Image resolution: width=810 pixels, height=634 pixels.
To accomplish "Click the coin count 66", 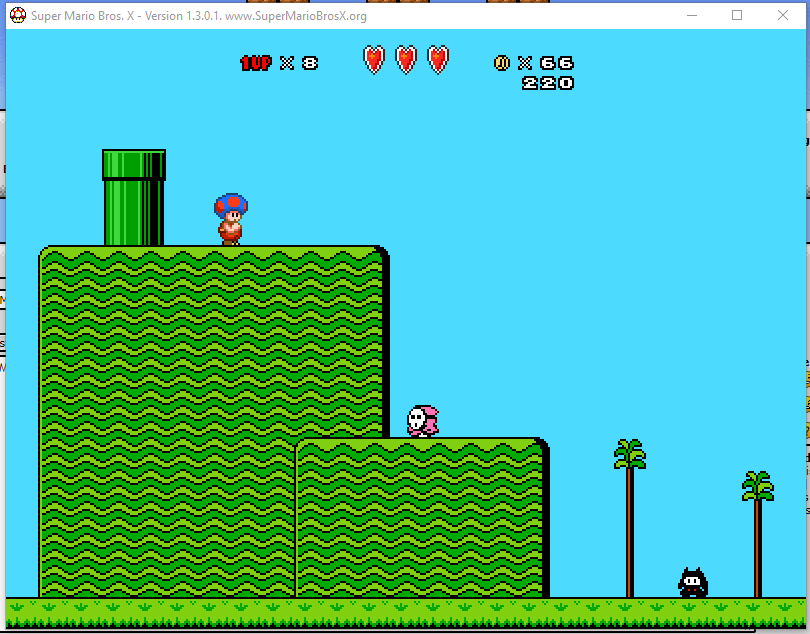I will pyautogui.click(x=557, y=63).
